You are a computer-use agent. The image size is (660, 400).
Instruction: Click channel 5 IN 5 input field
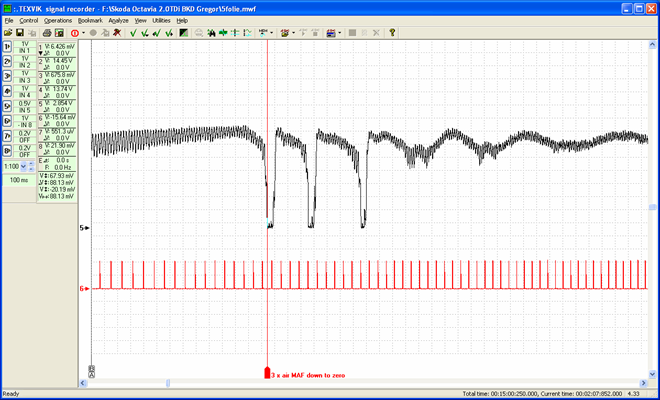(x=25, y=110)
